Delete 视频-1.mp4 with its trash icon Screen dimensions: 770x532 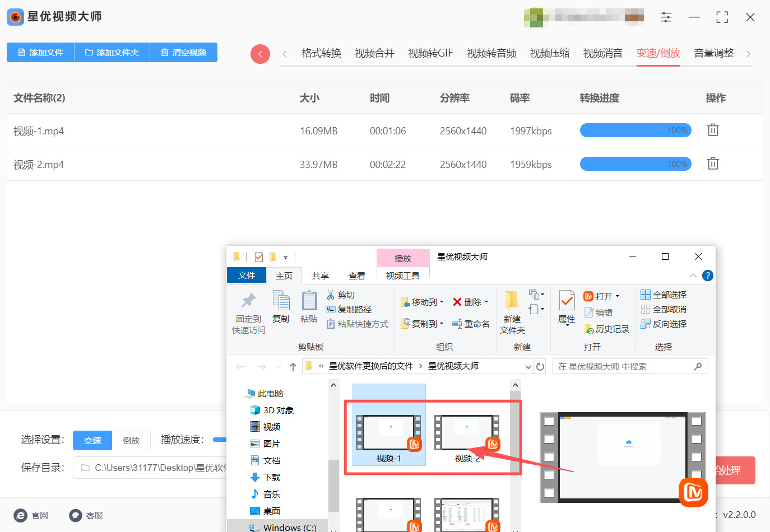point(713,130)
